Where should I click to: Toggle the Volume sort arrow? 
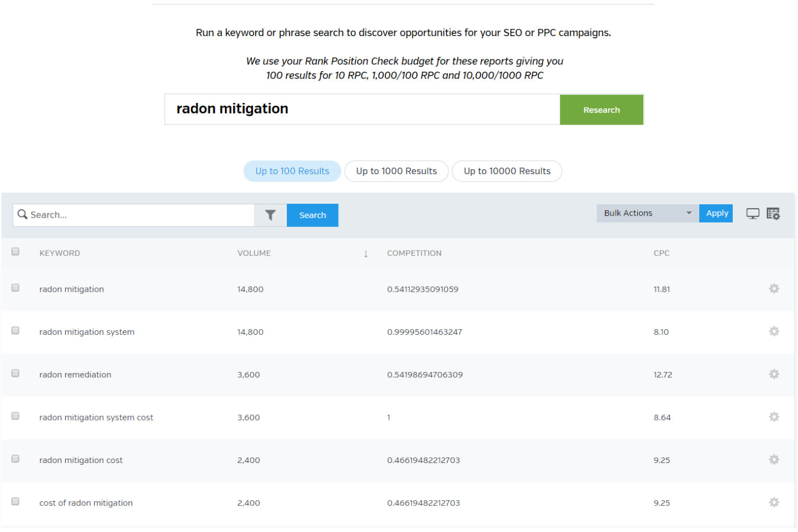[366, 253]
